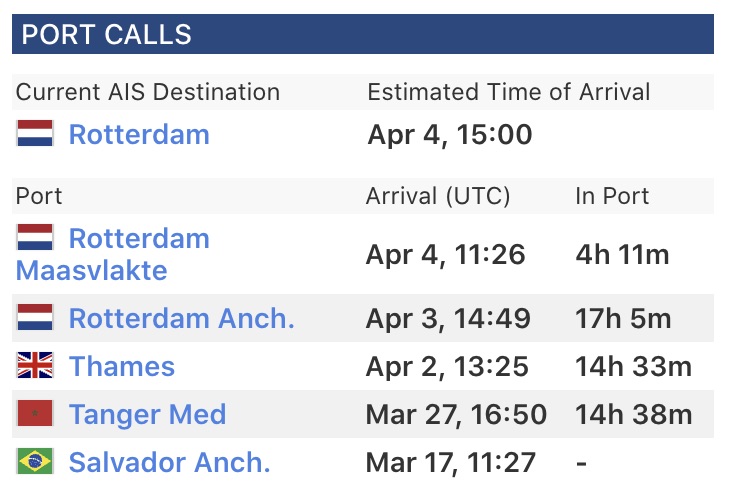Viewport: 730px width, 496px height.
Task: Select the estimated arrival time Apr 4, 15:00
Action: [450, 134]
